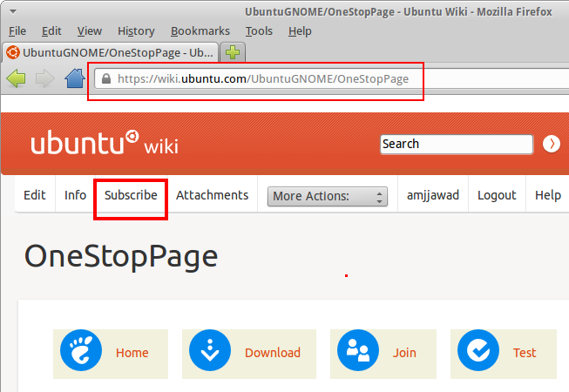Click the Test text link
Screen dimensions: 569x392
(525, 353)
